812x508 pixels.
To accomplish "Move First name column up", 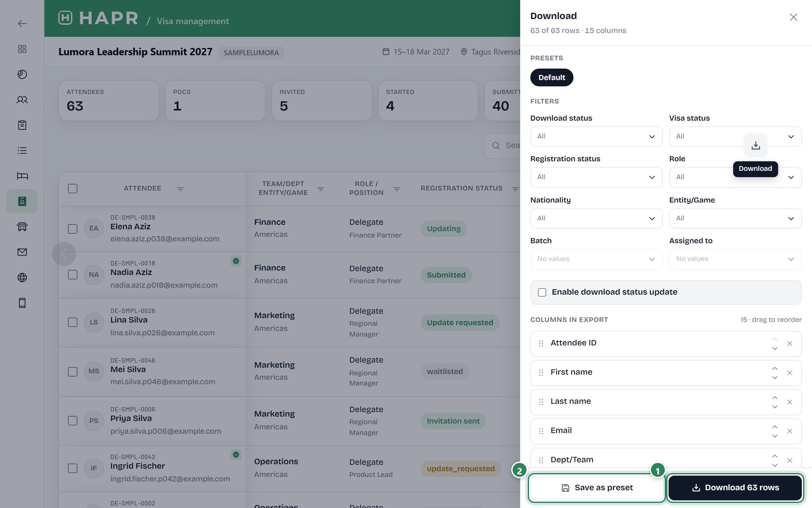I will coord(775,369).
